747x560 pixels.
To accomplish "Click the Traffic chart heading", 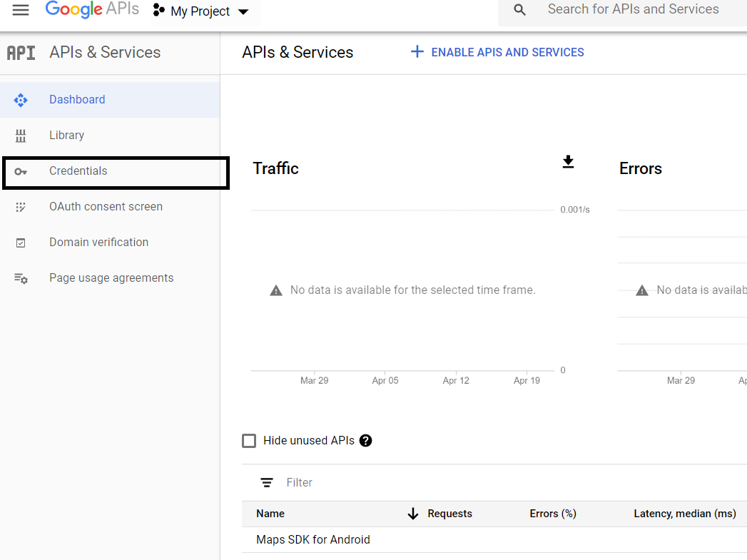I will tap(276, 168).
